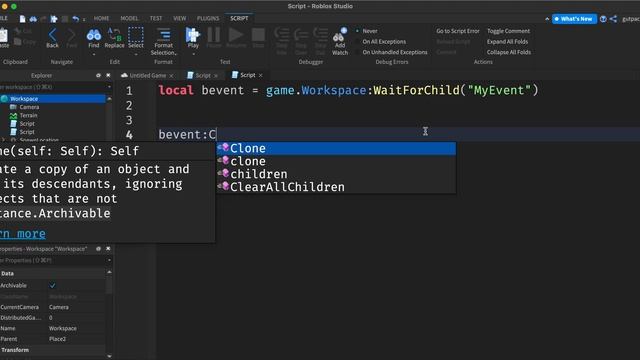
Task: Click the Back navigation arrow
Action: (x=52, y=38)
